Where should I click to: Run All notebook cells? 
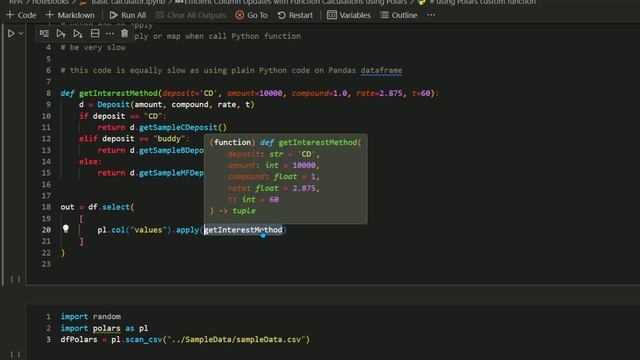pos(127,15)
